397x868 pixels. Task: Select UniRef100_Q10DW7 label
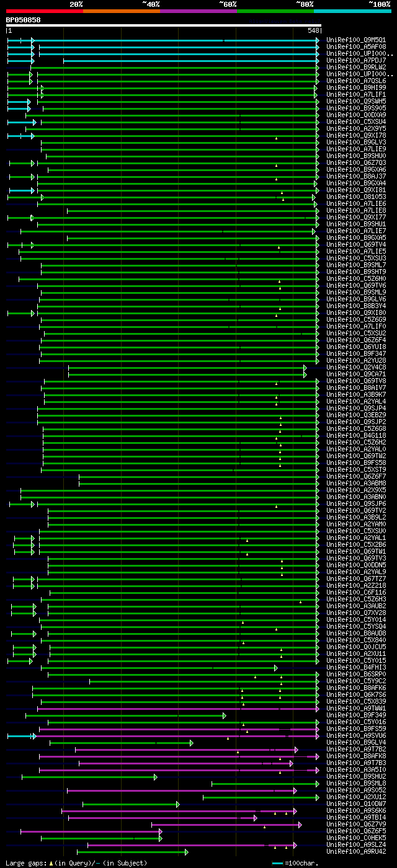point(357,804)
